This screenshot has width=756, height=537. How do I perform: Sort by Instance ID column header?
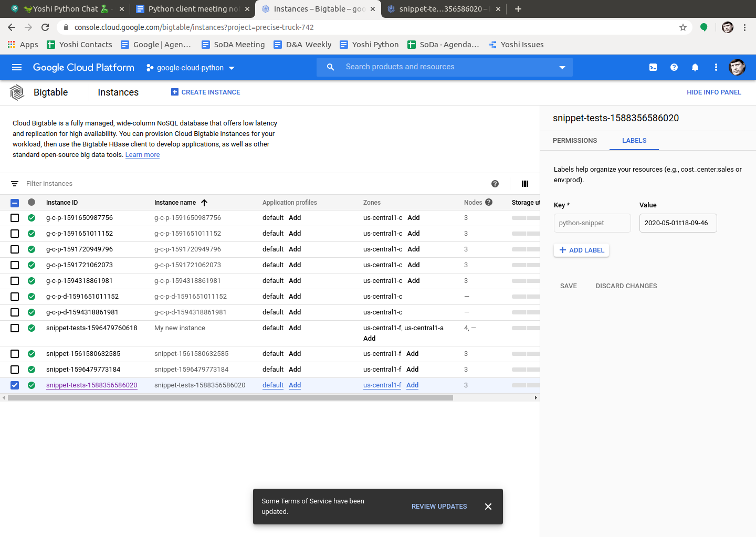click(62, 203)
